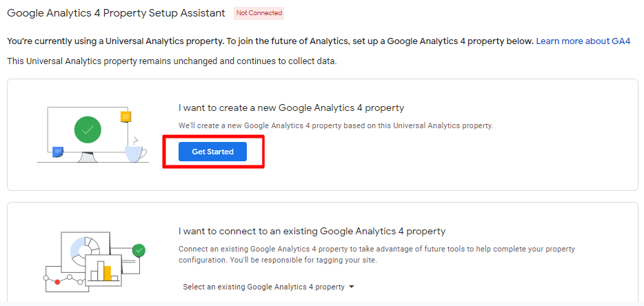The width and height of the screenshot is (644, 306).
Task: Click the red dot on the line graph
Action: 57,282
